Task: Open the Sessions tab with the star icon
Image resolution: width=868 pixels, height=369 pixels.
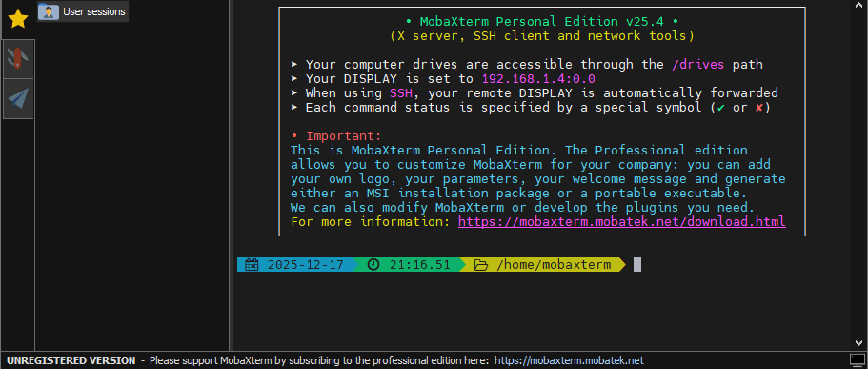Action: tap(18, 19)
